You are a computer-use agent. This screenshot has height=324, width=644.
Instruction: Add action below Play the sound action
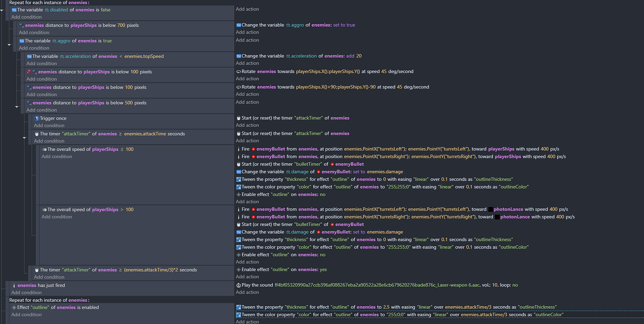click(x=247, y=292)
